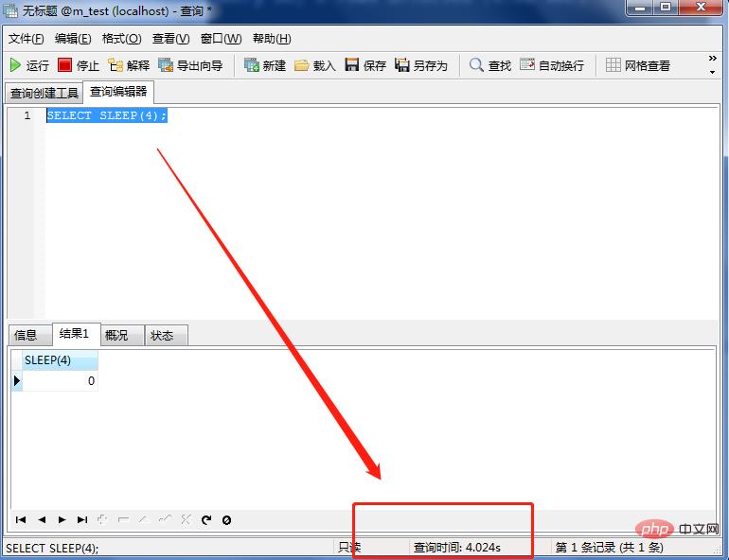Go to previous record
Viewport: 729px width, 560px height.
click(42, 519)
